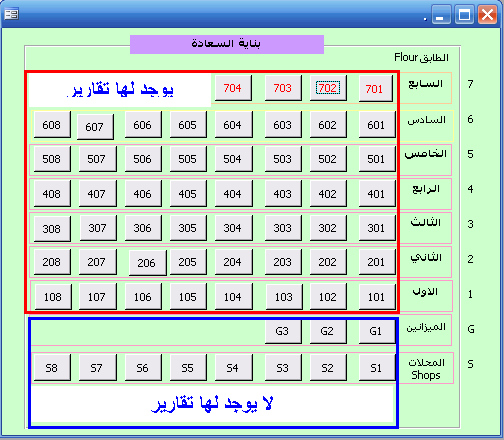Click apartment 701 button
Image resolution: width=504 pixels, height=440 pixels.
[x=375, y=89]
